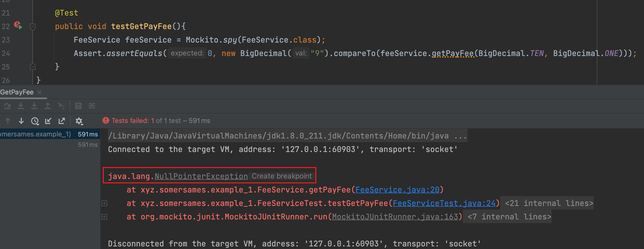
Task: Click the Step Over debug icon
Action: pyautogui.click(x=7, y=106)
